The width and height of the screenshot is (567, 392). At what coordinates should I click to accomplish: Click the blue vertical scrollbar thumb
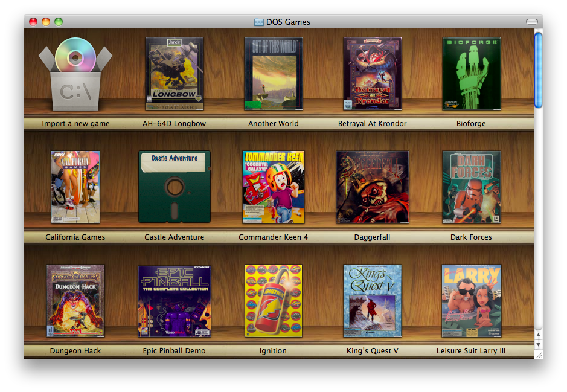[539, 69]
